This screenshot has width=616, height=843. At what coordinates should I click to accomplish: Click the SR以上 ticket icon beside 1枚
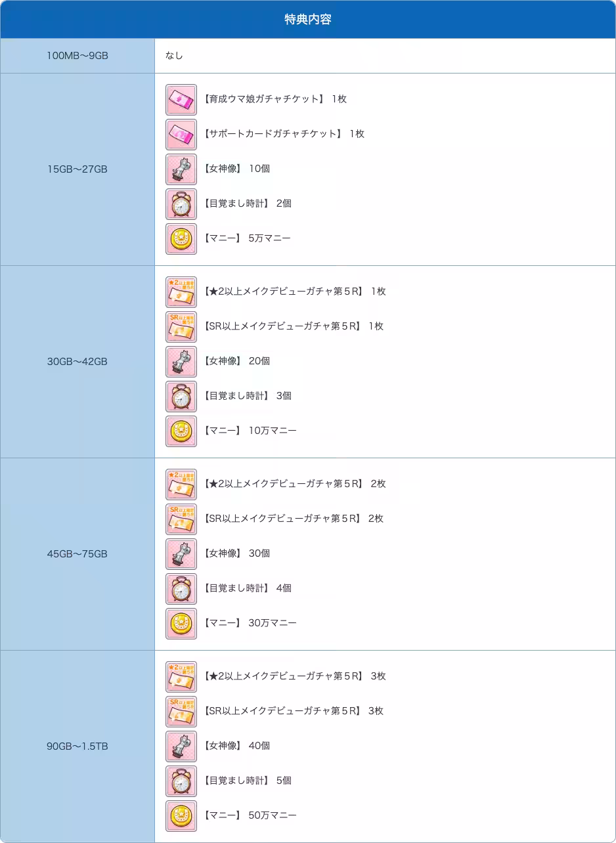pos(181,327)
